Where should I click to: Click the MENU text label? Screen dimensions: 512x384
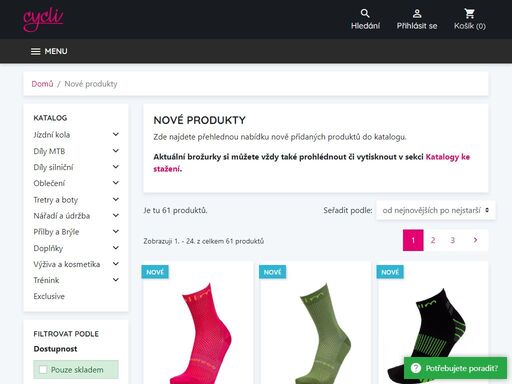56,51
